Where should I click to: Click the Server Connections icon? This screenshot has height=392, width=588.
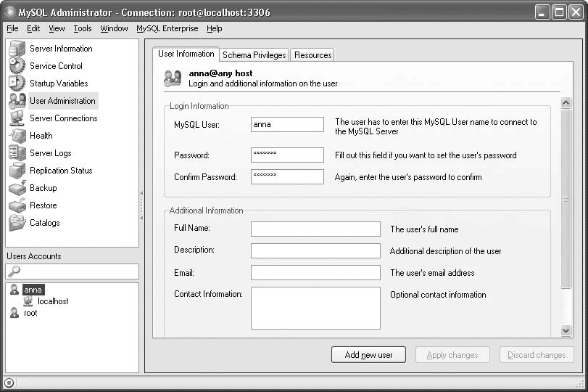17,118
